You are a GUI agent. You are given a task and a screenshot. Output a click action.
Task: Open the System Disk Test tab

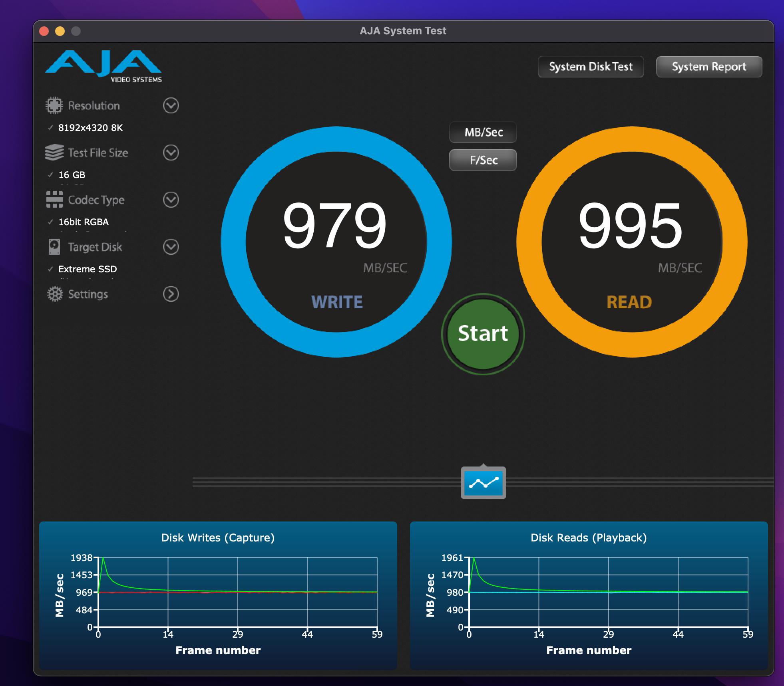point(590,67)
